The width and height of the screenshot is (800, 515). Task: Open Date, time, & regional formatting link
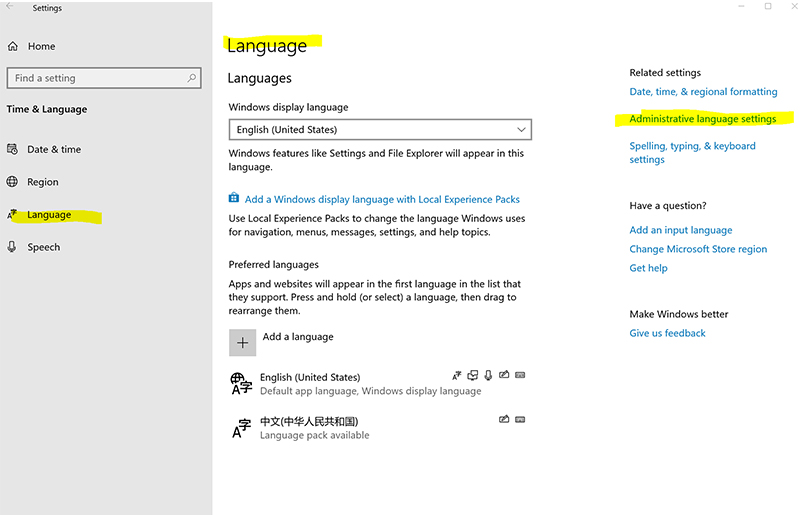pyautogui.click(x=703, y=92)
